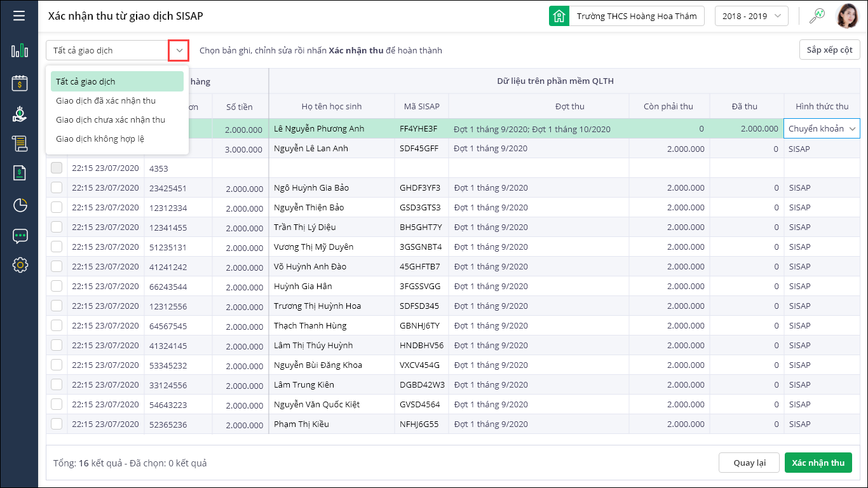
Task: Open the bar chart dashboard icon
Action: coord(20,50)
